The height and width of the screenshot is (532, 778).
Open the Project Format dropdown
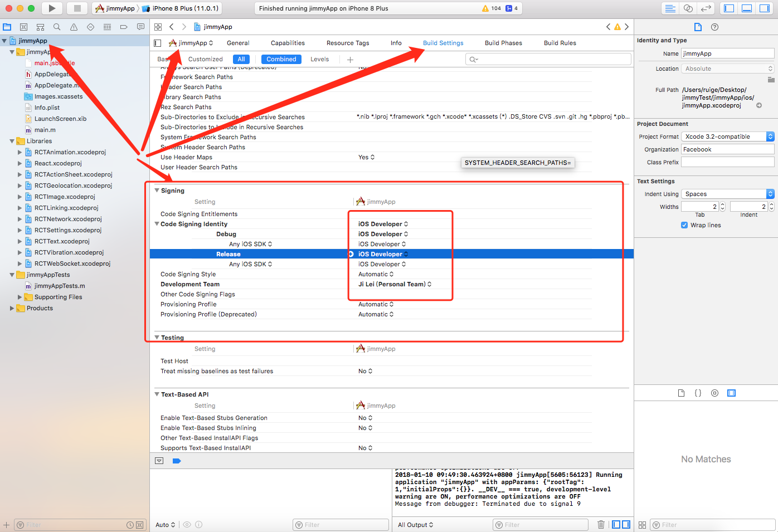tap(770, 136)
